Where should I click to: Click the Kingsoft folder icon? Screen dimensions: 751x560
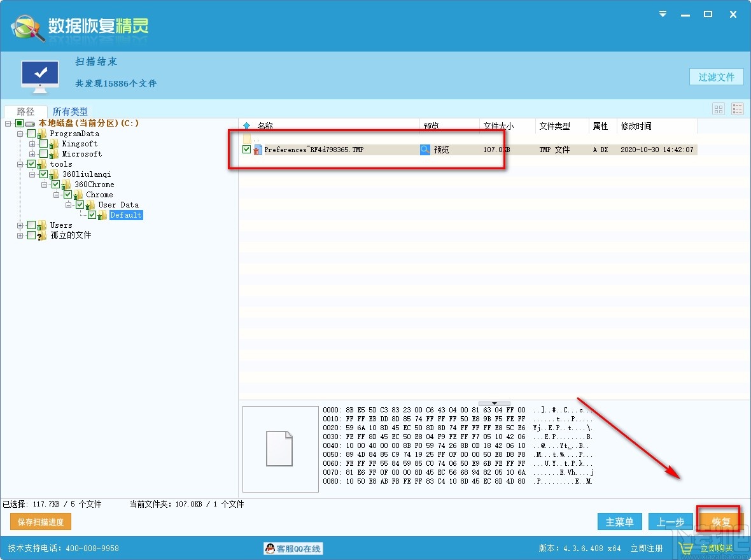[54, 144]
